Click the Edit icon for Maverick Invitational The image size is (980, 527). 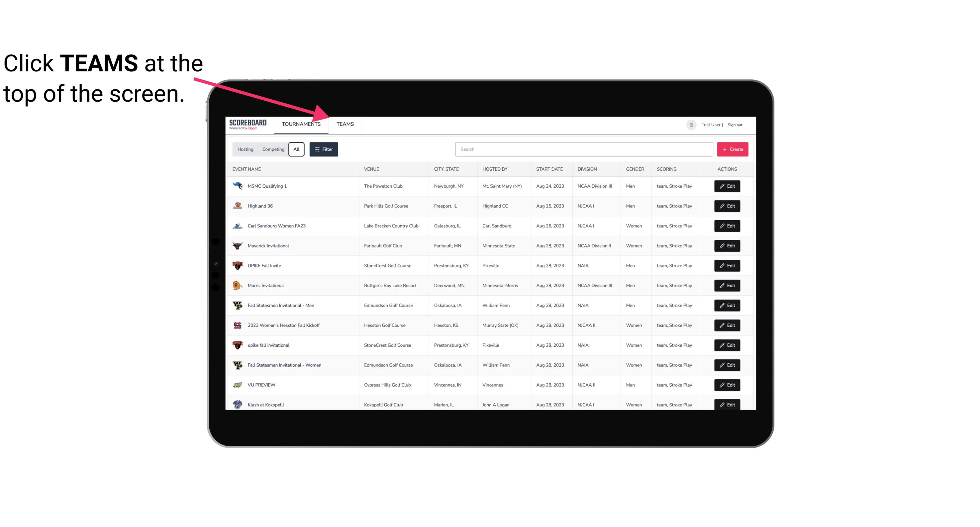728,246
